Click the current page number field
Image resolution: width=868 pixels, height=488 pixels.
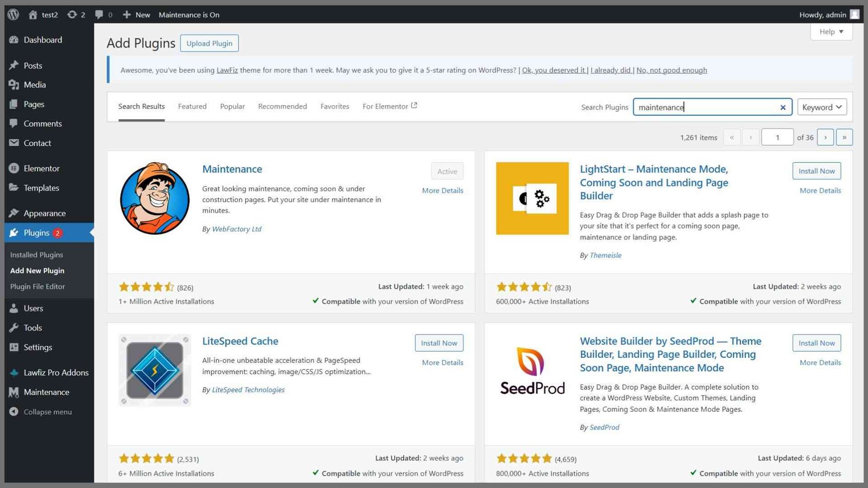click(x=777, y=137)
